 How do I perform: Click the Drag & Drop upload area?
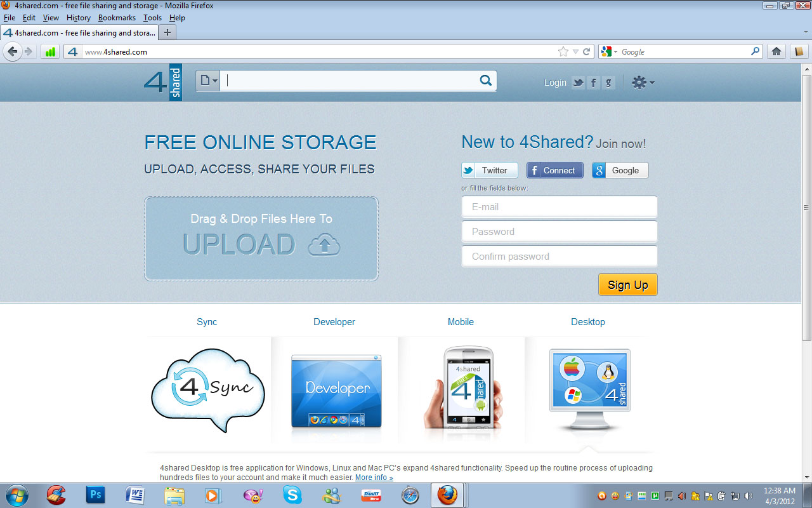[x=261, y=239]
